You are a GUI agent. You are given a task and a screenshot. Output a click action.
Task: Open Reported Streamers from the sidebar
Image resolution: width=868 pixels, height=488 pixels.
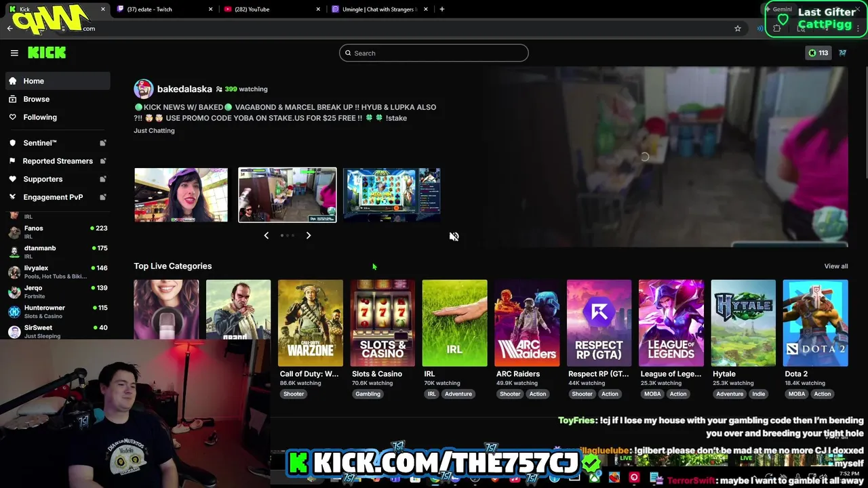pyautogui.click(x=58, y=161)
